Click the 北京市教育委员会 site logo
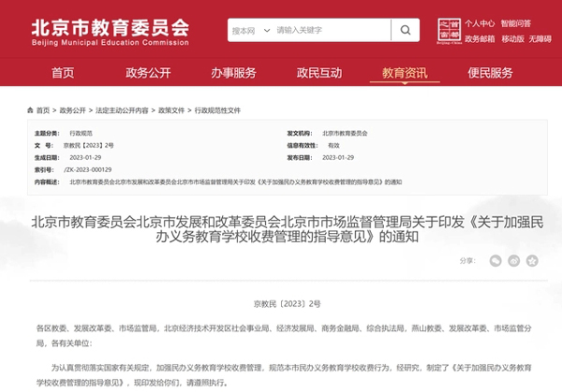The image size is (562, 392). (x=111, y=32)
